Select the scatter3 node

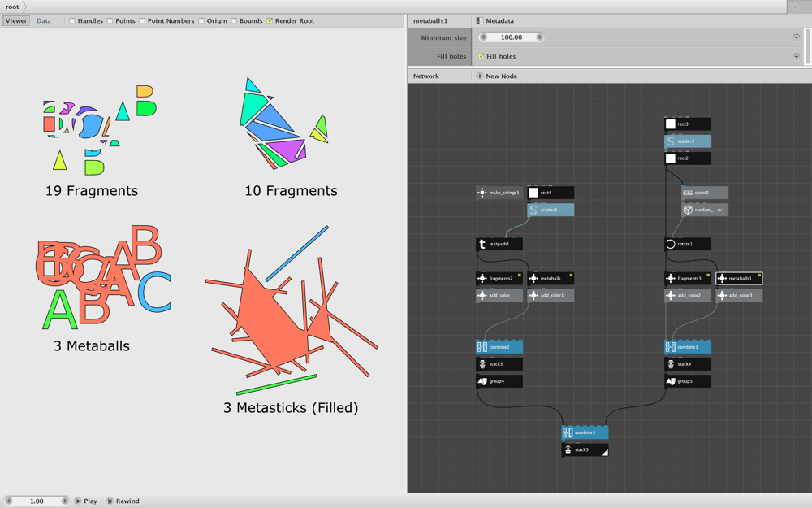(551, 210)
